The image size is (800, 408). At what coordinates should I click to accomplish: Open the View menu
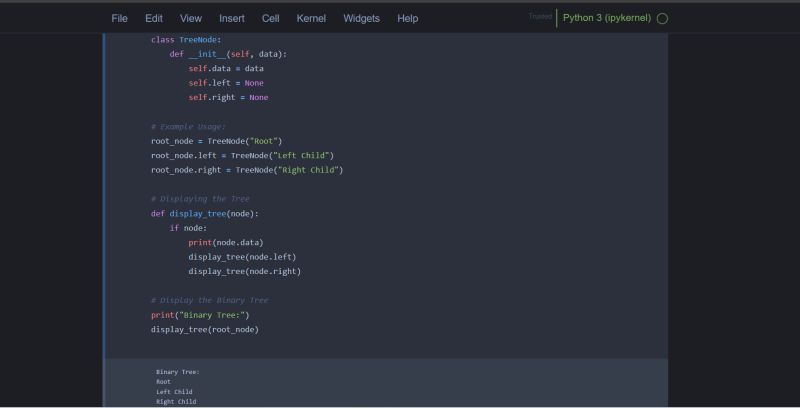click(190, 18)
